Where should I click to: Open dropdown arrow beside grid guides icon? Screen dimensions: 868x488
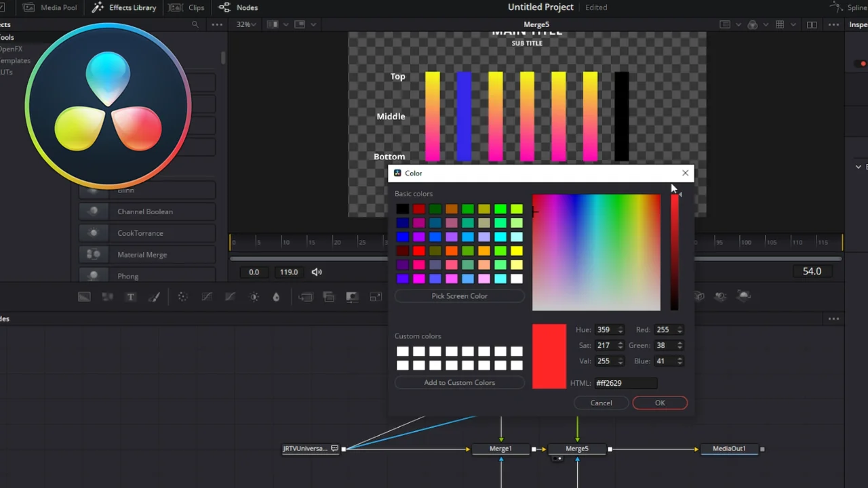[793, 24]
